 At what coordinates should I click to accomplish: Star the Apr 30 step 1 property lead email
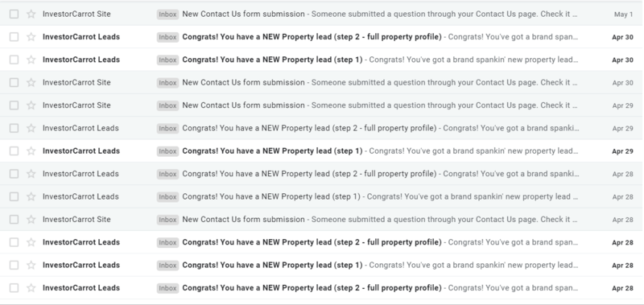click(31, 60)
